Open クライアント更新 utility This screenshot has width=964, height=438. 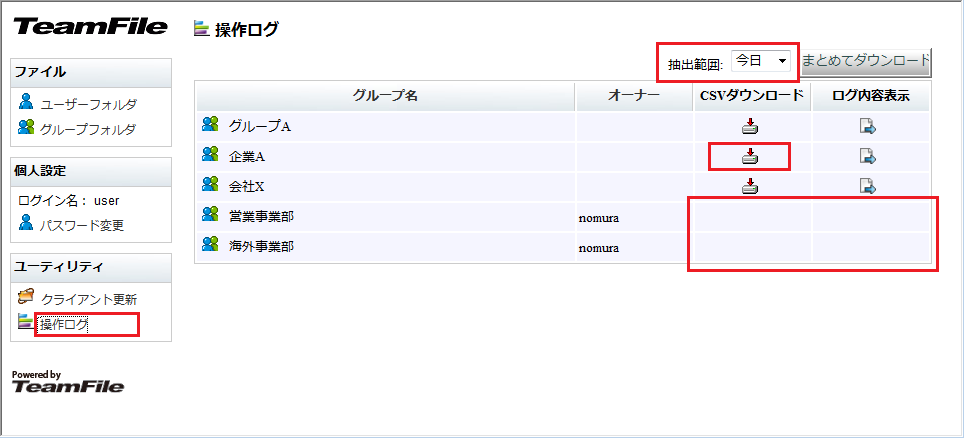tap(88, 299)
